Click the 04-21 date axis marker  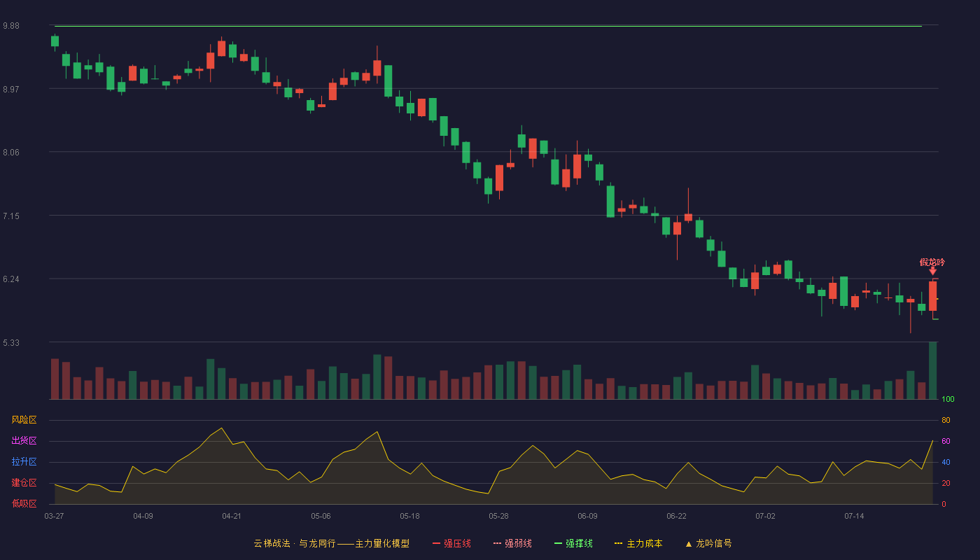coord(232,516)
